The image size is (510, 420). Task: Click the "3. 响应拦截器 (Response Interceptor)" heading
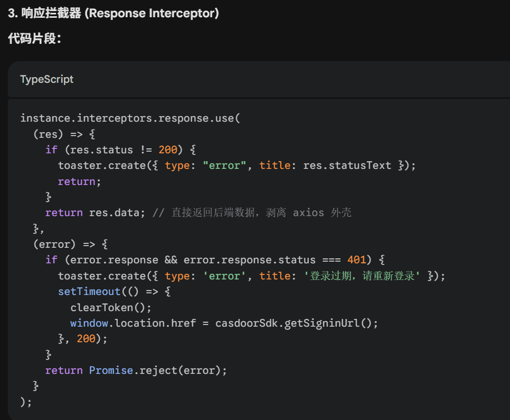(113, 13)
